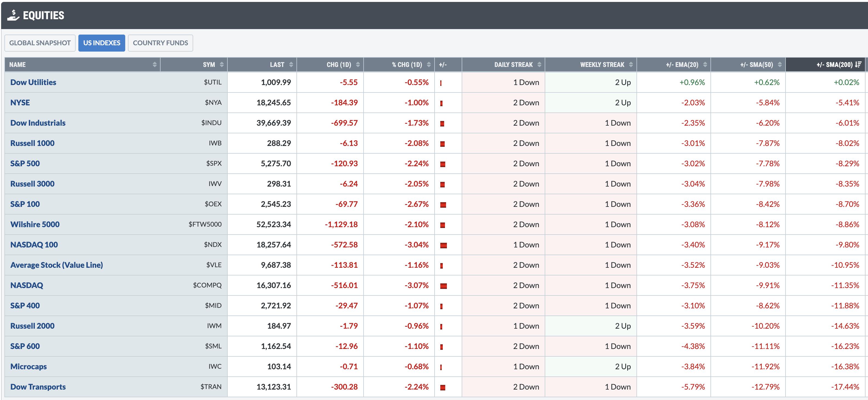Toggle +/- SMA(50) sort order arrows
This screenshot has width=868, height=400.
(x=780, y=64)
